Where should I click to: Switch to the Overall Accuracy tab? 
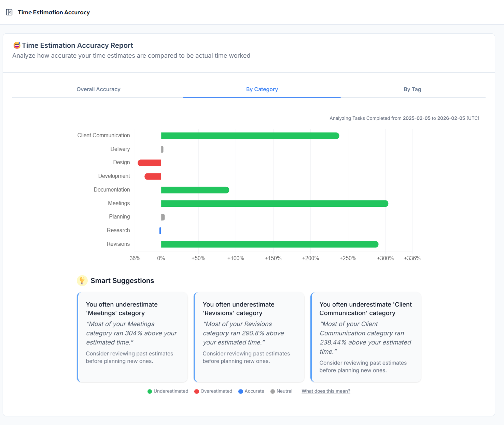(98, 89)
